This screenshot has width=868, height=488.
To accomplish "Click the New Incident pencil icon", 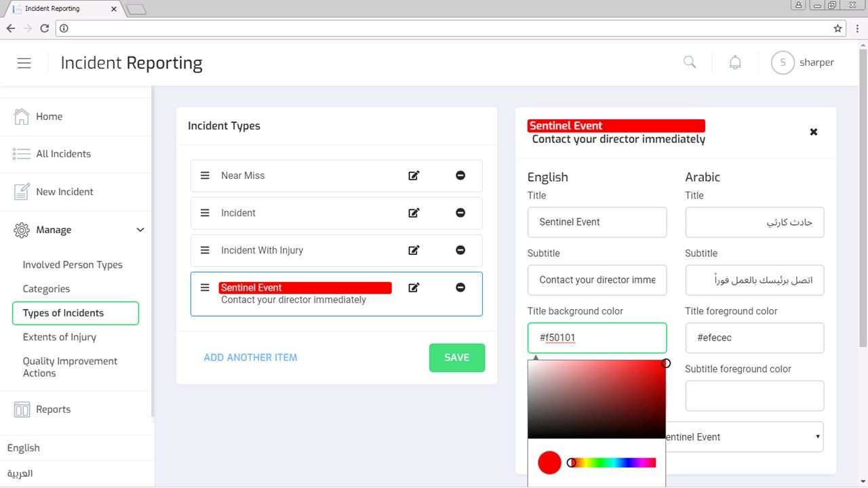I will (x=22, y=191).
